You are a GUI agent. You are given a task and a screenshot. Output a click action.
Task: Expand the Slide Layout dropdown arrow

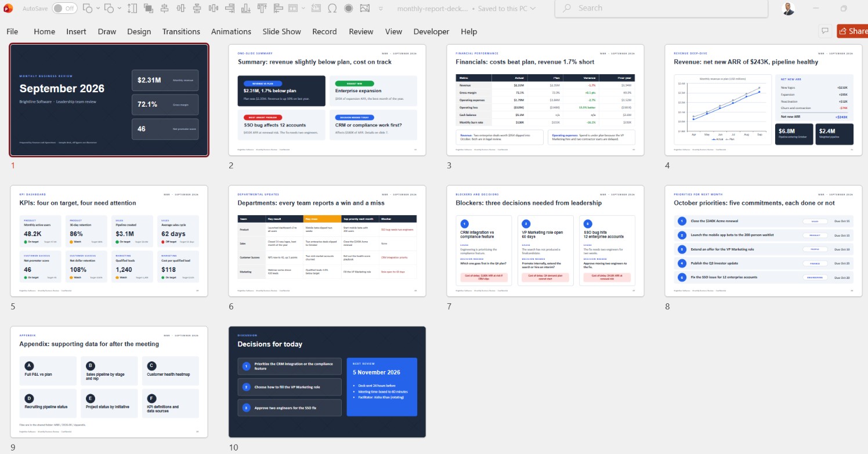pyautogui.click(x=303, y=8)
